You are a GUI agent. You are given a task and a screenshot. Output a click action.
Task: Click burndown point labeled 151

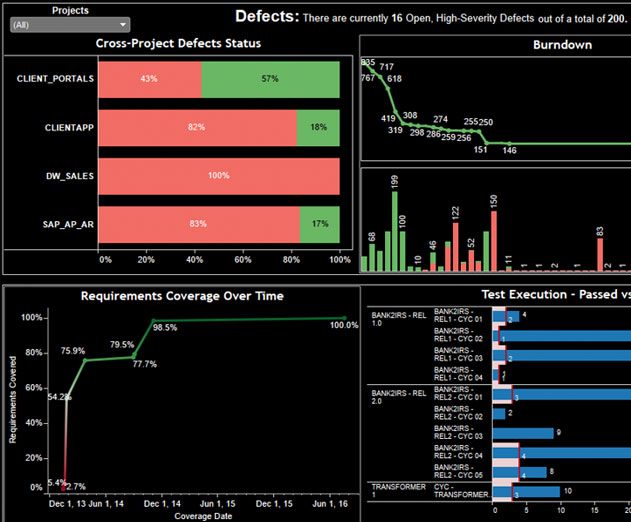(487, 143)
